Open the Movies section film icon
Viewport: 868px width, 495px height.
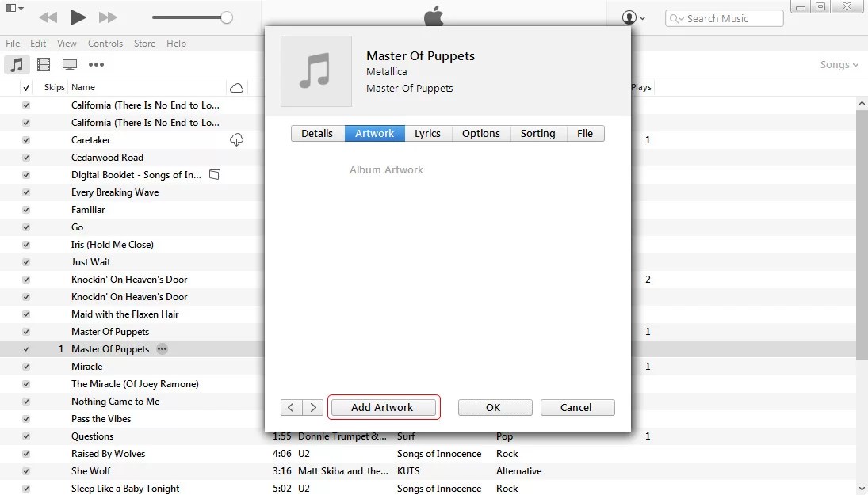point(44,64)
